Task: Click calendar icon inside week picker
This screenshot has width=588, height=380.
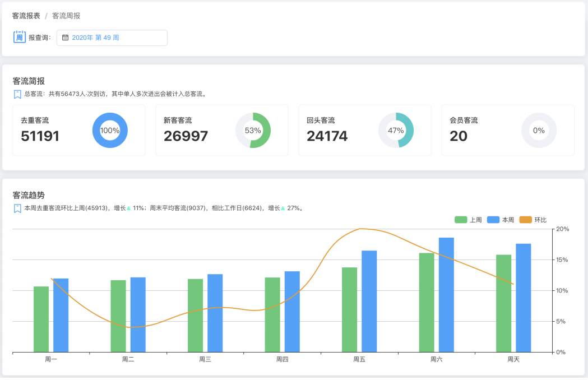Action: [x=65, y=38]
